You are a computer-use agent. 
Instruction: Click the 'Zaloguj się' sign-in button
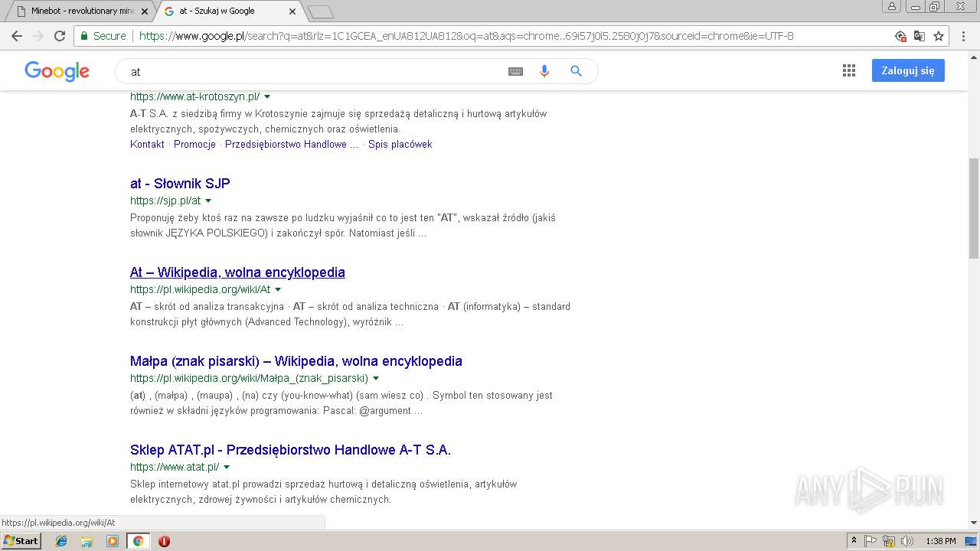(908, 70)
